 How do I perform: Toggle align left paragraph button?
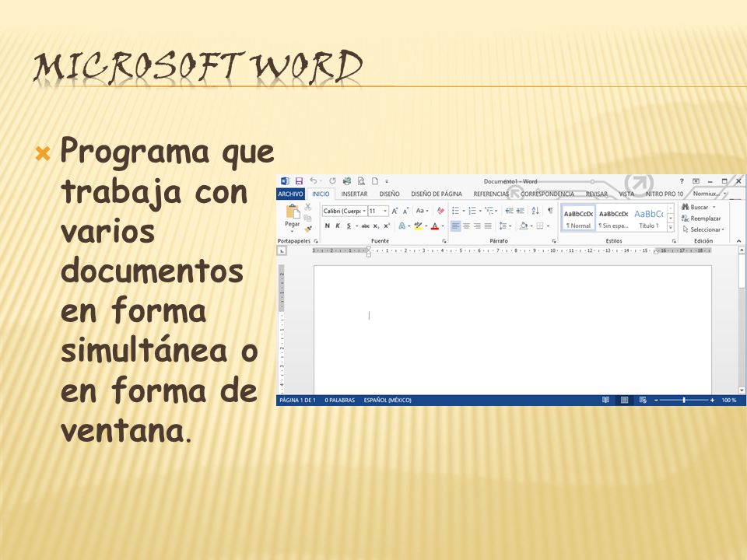click(x=456, y=226)
